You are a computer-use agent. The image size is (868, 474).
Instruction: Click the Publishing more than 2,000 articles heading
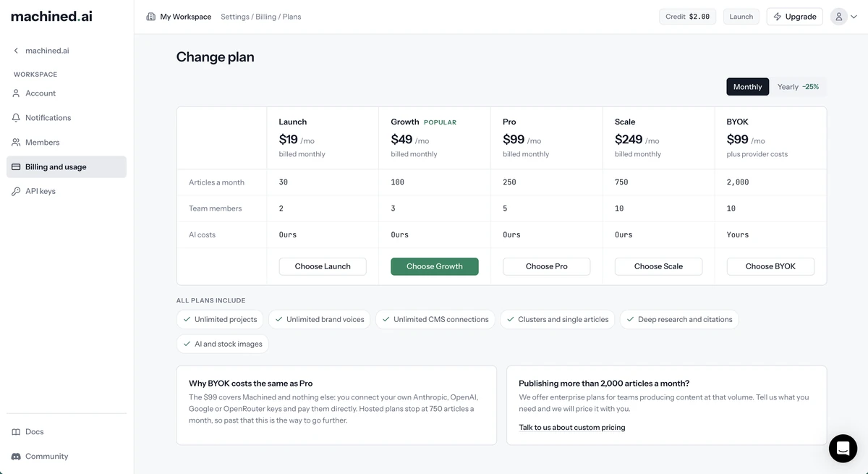604,384
